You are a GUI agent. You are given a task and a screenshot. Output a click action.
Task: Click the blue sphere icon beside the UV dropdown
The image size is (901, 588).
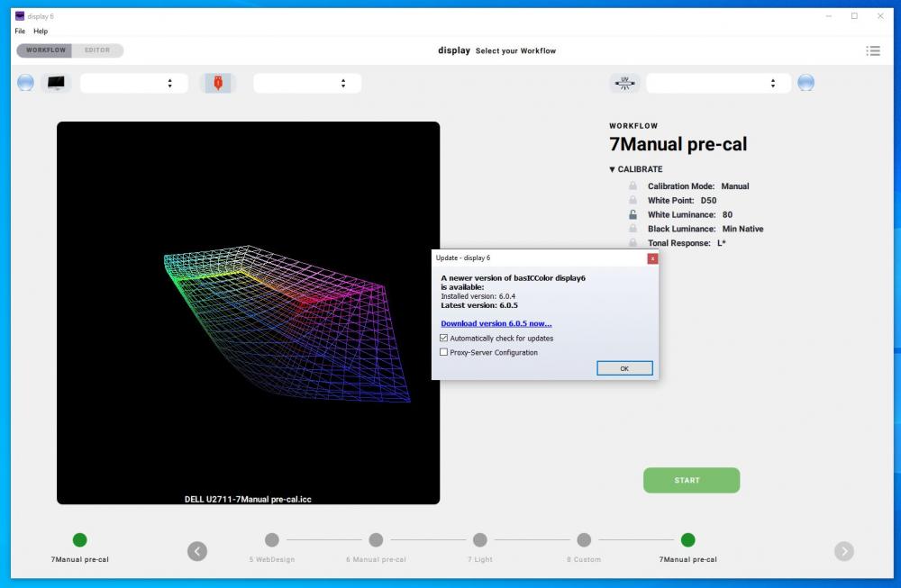805,83
